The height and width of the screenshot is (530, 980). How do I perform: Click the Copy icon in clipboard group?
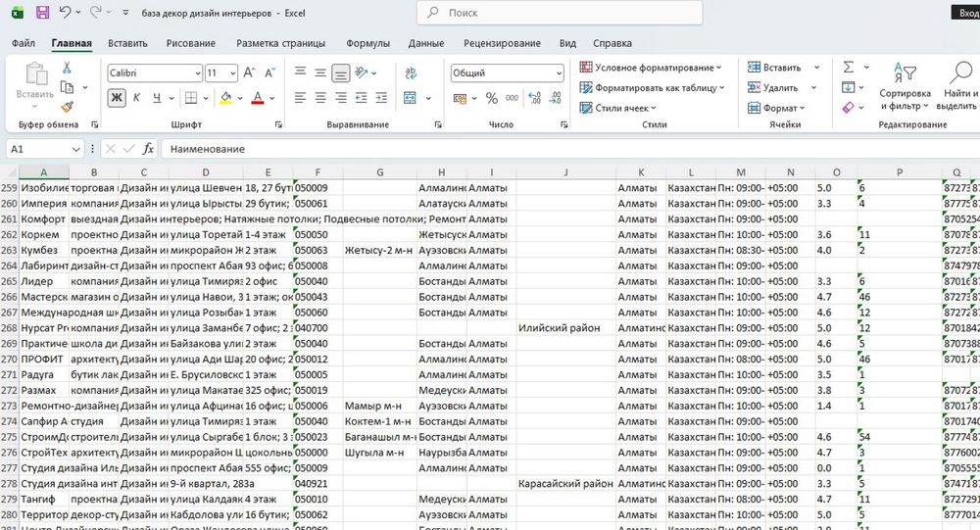[x=67, y=87]
